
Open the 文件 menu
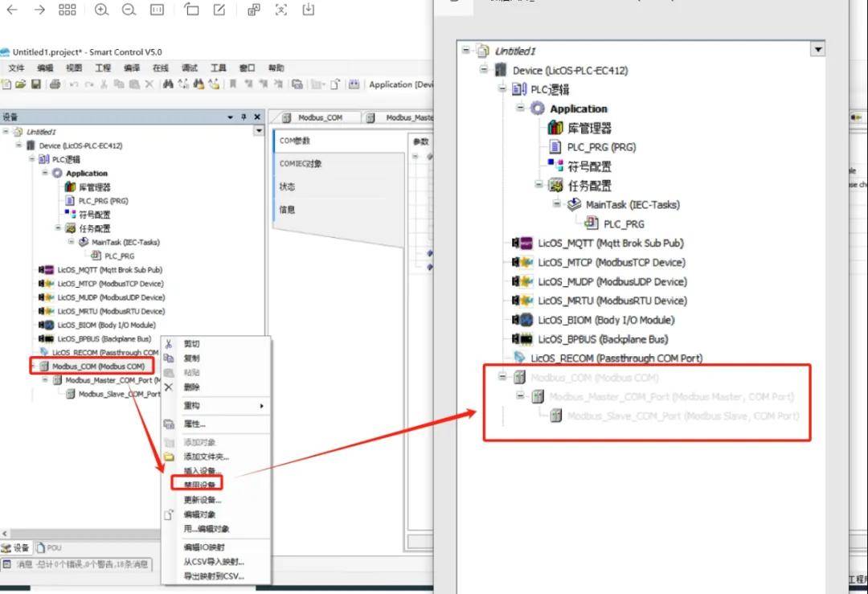16,68
